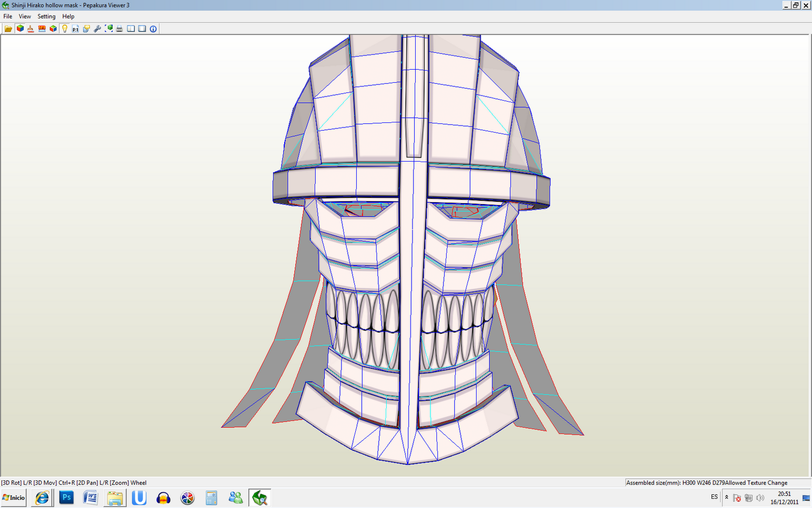Toggle the left split-pane layout view
812x508 pixels.
131,28
